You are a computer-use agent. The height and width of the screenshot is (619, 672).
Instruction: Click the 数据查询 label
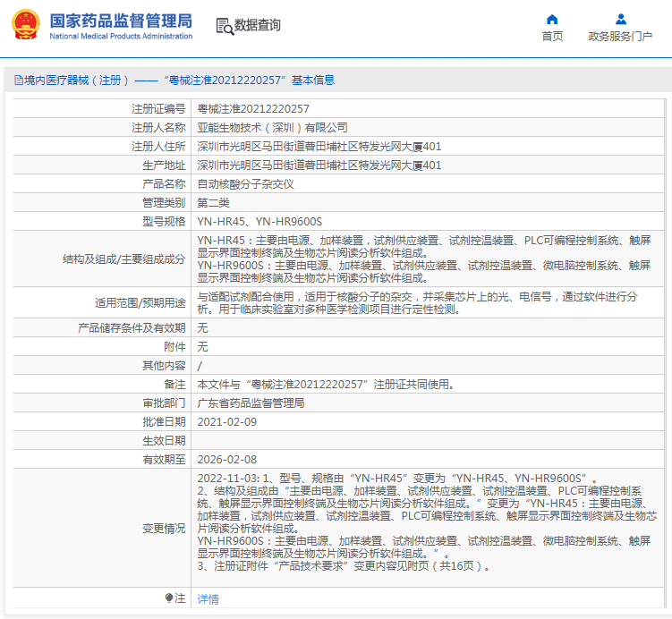[x=257, y=25]
